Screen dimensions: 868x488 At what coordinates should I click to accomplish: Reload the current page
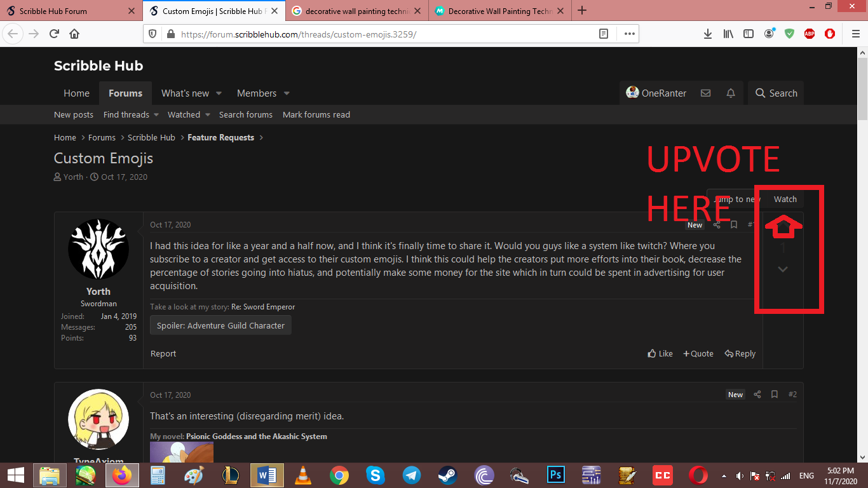click(x=54, y=34)
